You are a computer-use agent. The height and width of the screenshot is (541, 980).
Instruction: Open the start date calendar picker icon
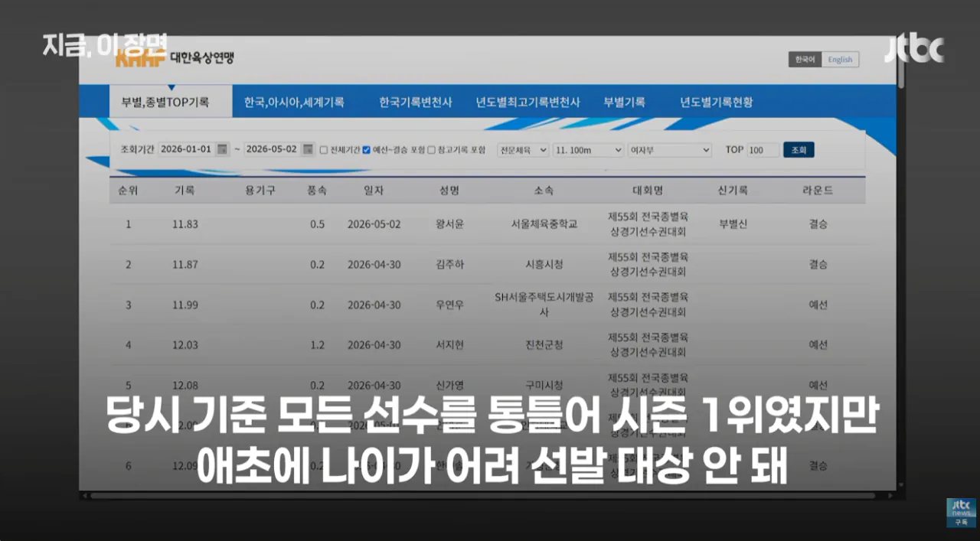222,149
